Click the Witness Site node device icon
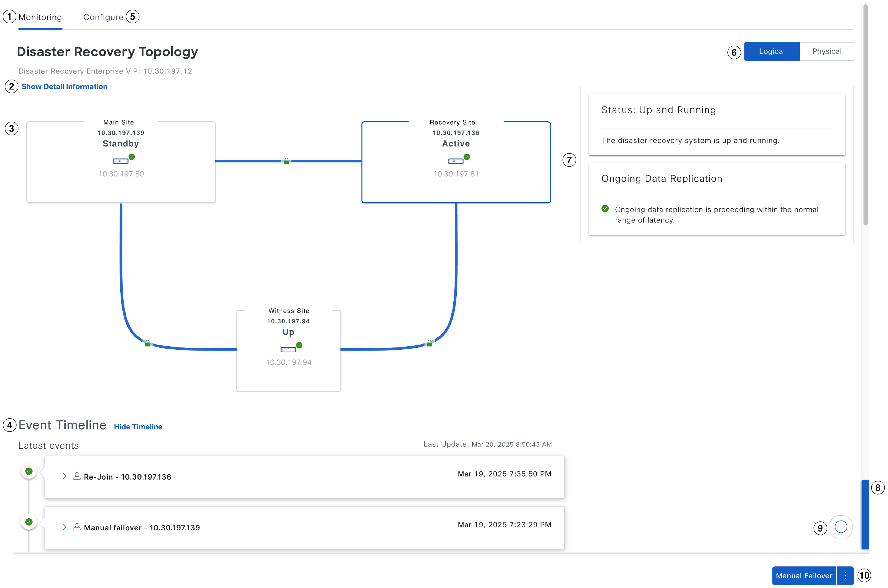 (288, 350)
